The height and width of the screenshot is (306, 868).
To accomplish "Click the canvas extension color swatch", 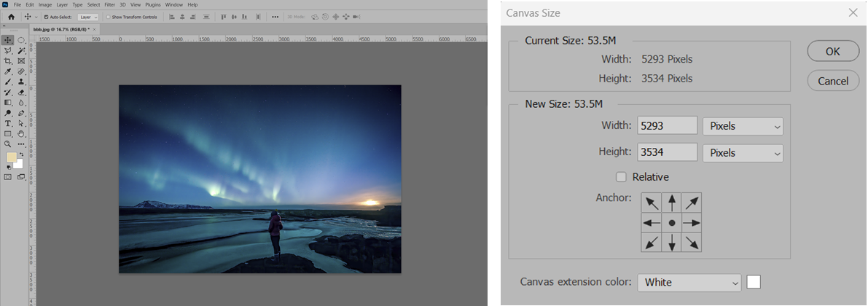I will [754, 282].
